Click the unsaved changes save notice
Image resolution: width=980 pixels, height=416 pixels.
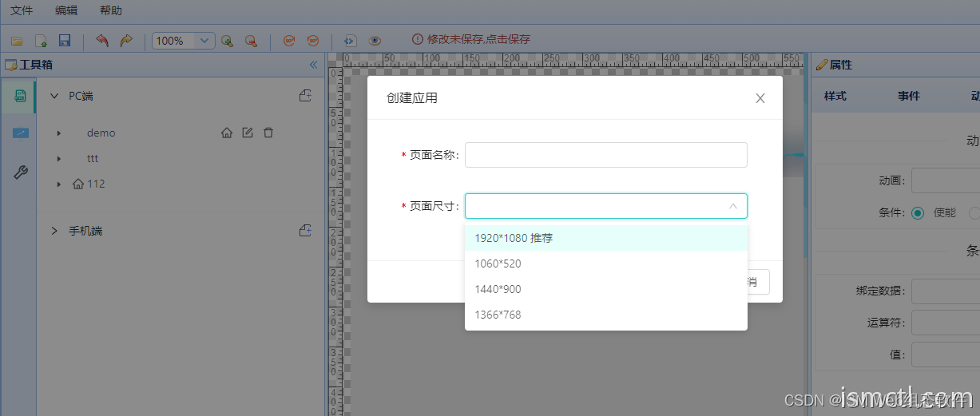471,39
